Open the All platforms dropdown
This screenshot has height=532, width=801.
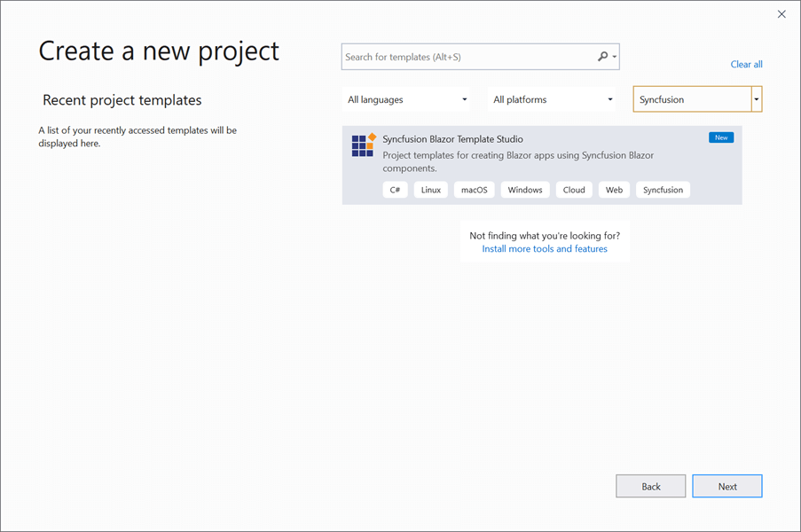[553, 99]
